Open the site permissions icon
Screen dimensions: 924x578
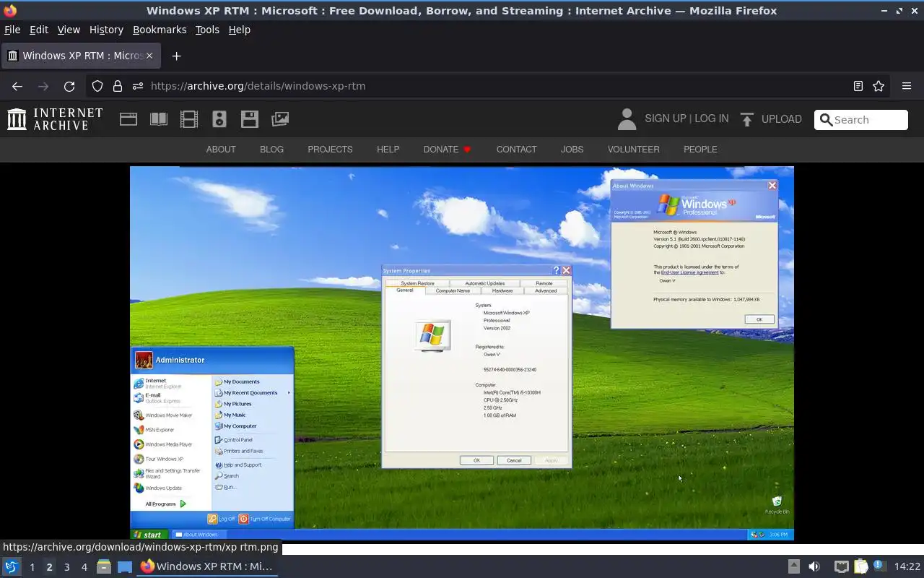click(138, 86)
